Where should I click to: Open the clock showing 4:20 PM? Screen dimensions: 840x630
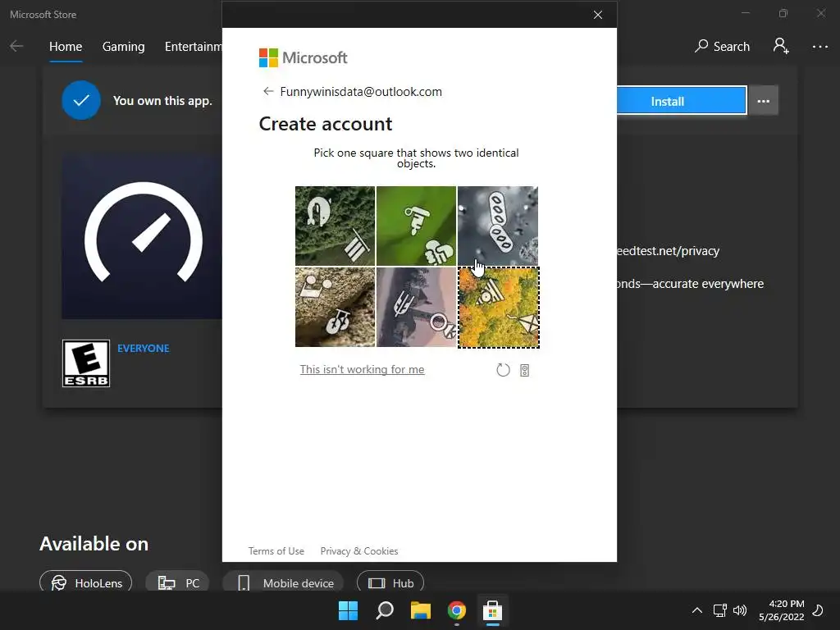[781, 610]
